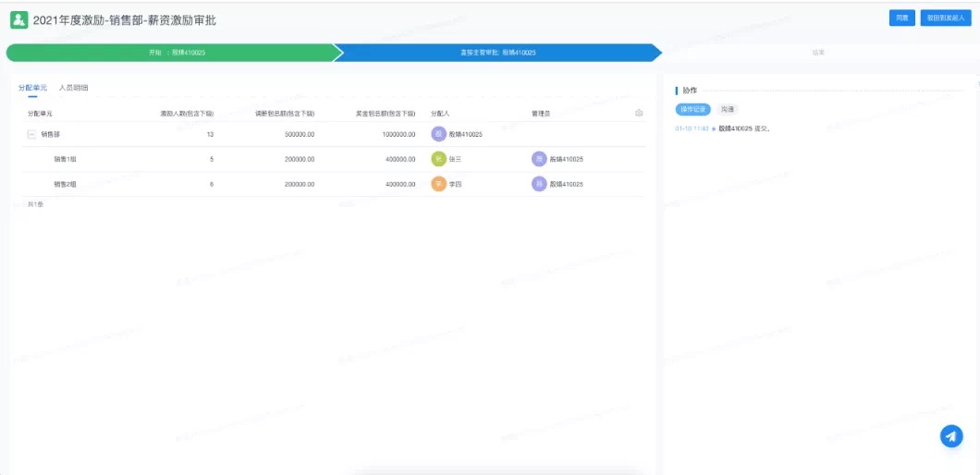Select the 操作记录 pill tab

coord(693,109)
